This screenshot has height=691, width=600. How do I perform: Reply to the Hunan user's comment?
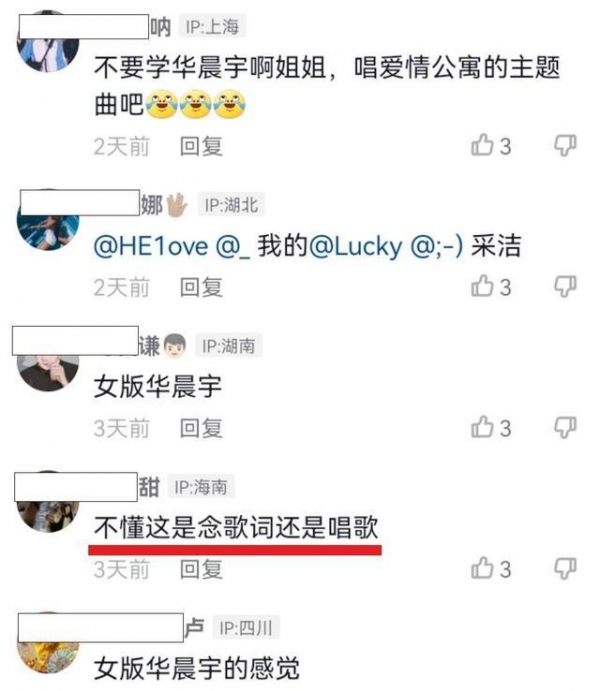point(201,428)
